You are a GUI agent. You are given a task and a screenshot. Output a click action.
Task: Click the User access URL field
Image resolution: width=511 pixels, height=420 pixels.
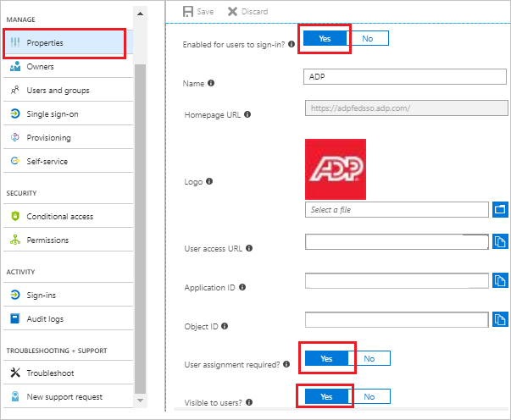397,241
